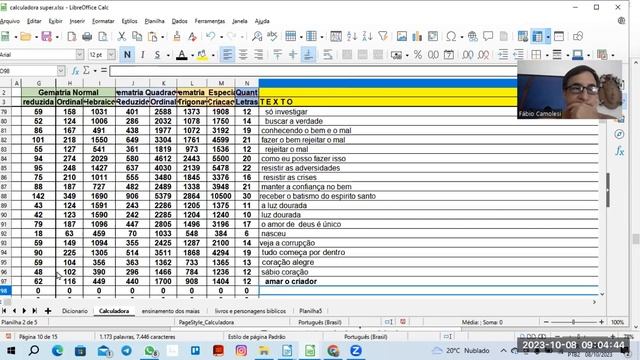Screen dimensions: 640x360
Task: Toggle bold (N) formatting
Action: click(127, 55)
